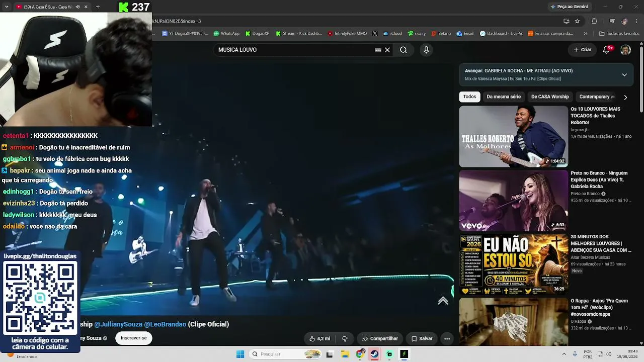Open the Chrome three-dot menu

pos(636,21)
